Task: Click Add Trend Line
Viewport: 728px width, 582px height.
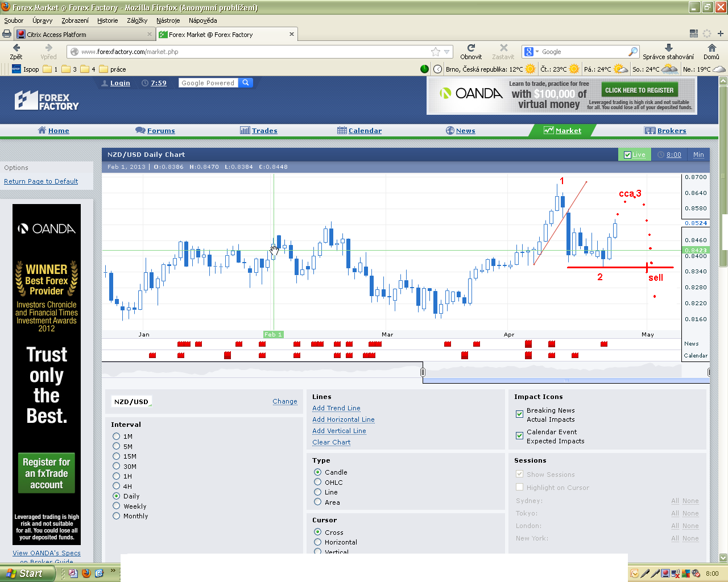Action: 336,408
